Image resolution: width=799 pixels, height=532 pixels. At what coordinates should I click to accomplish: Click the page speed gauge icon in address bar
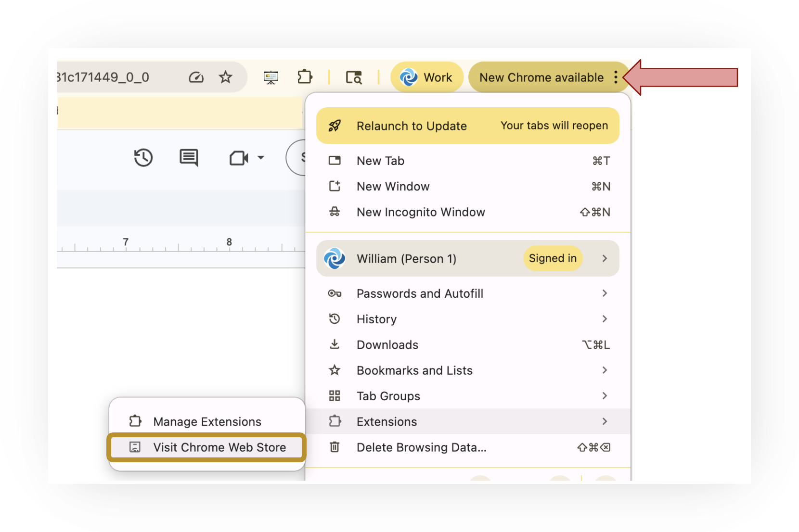pos(196,77)
